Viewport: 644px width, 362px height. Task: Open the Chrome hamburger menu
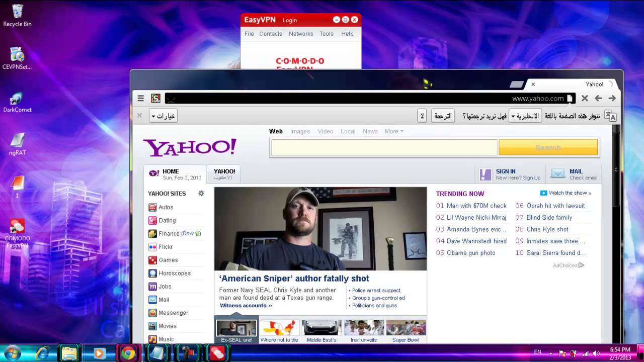coord(141,99)
